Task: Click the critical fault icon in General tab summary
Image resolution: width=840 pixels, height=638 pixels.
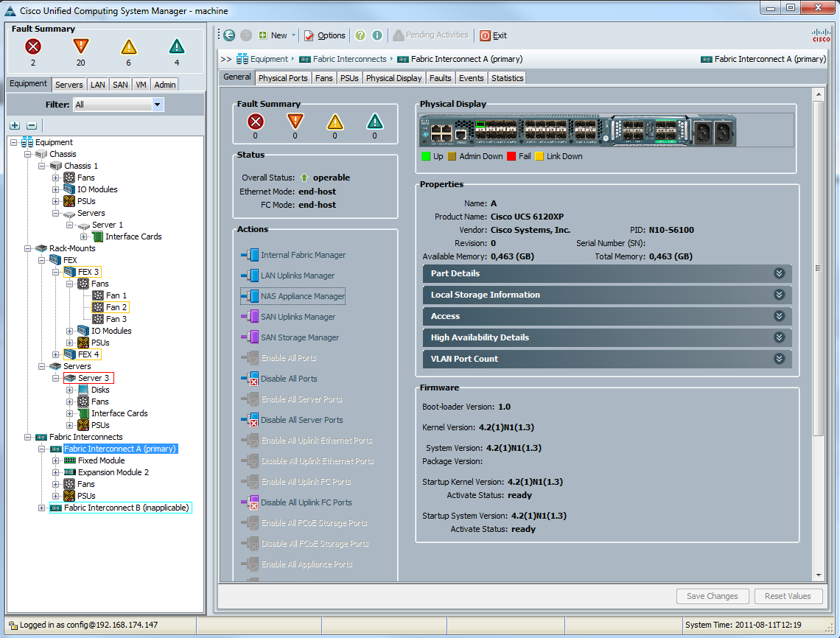Action: [256, 122]
